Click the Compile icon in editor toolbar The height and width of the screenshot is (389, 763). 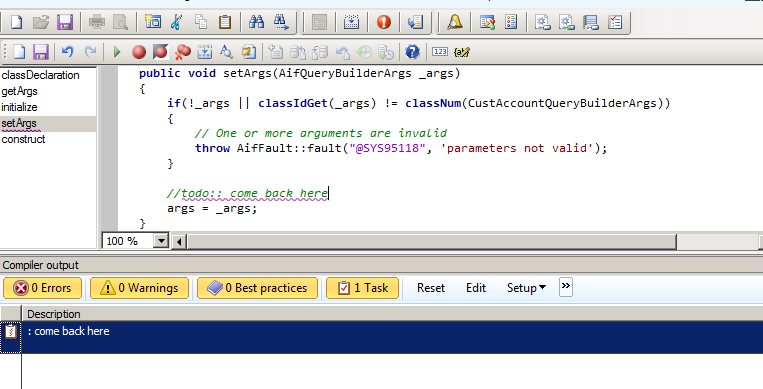pyautogui.click(x=204, y=52)
